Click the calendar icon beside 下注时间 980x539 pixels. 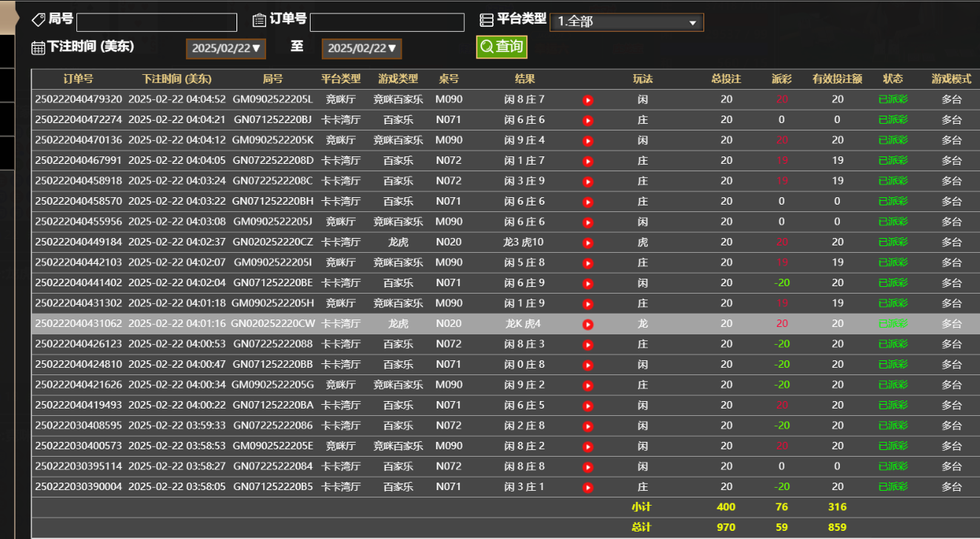click(39, 47)
